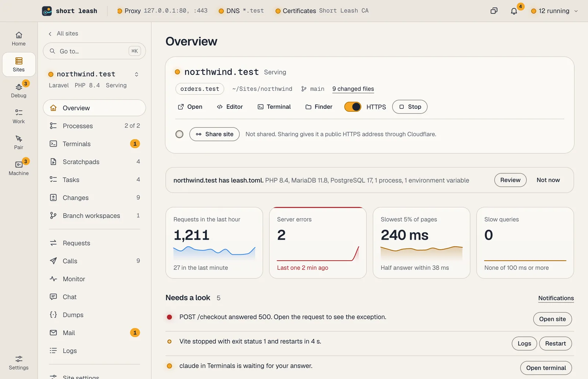Open the Server errors card
The width and height of the screenshot is (588, 379).
318,243
